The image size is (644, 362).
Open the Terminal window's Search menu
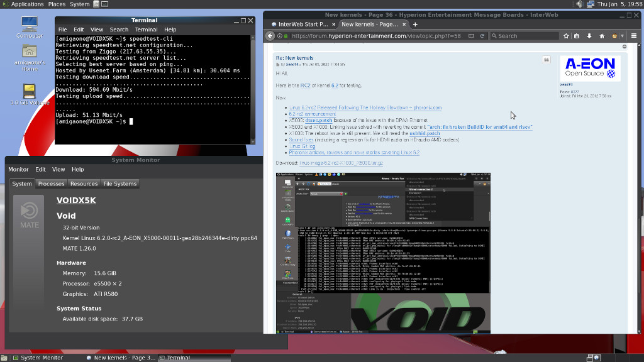119,30
